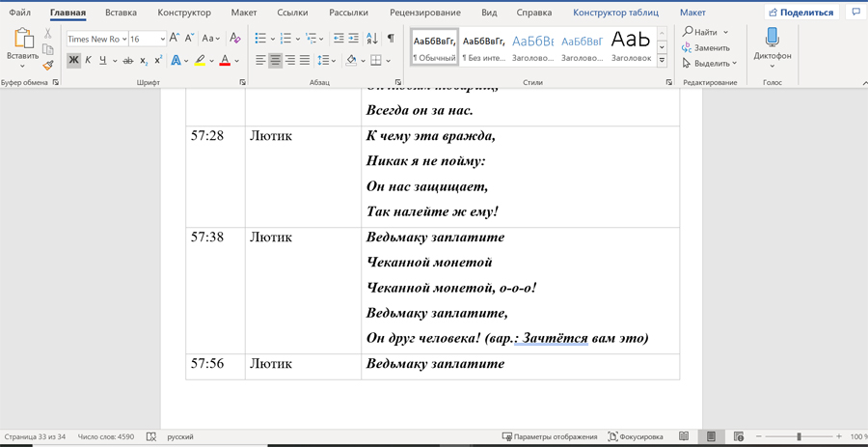Decrease paragraph indent
868x447 pixels.
click(x=339, y=39)
